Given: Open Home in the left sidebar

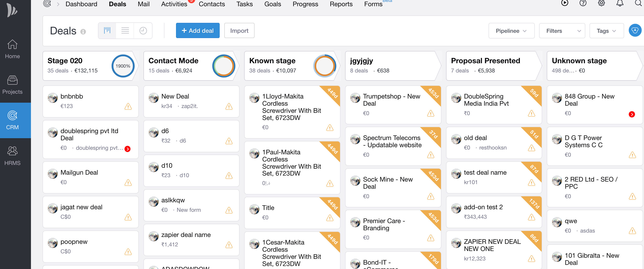Looking at the screenshot, I should (x=12, y=49).
